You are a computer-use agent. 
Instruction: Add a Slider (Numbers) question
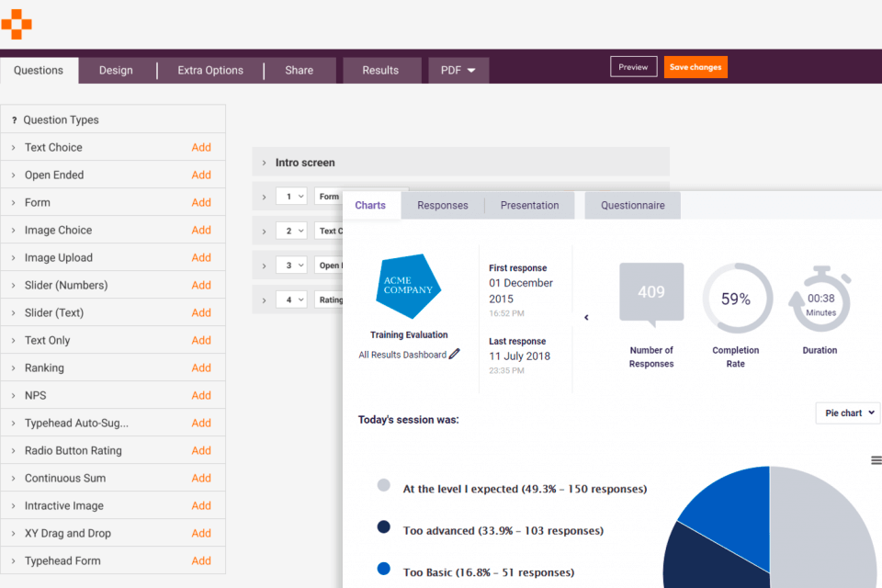[201, 286]
